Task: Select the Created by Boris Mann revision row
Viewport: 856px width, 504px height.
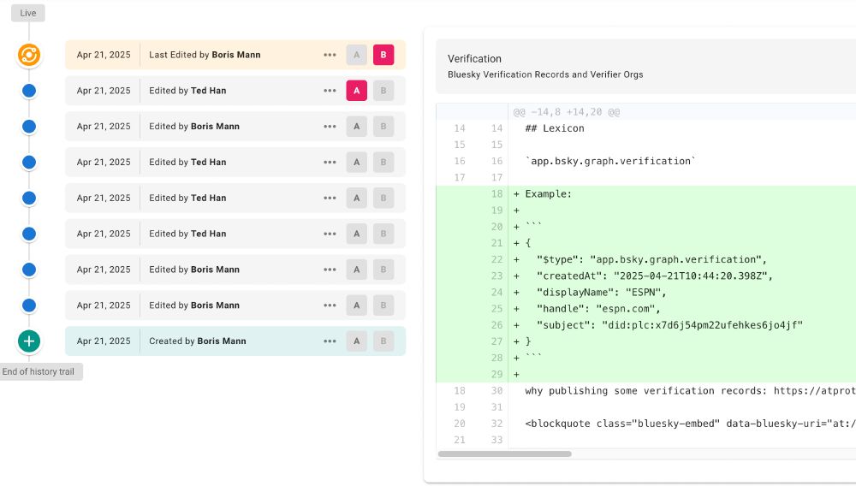Action: 235,341
